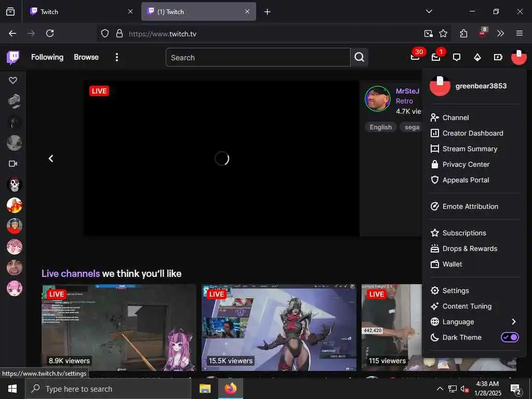
Task: Click the uBlock extension icon
Action: 483,33
